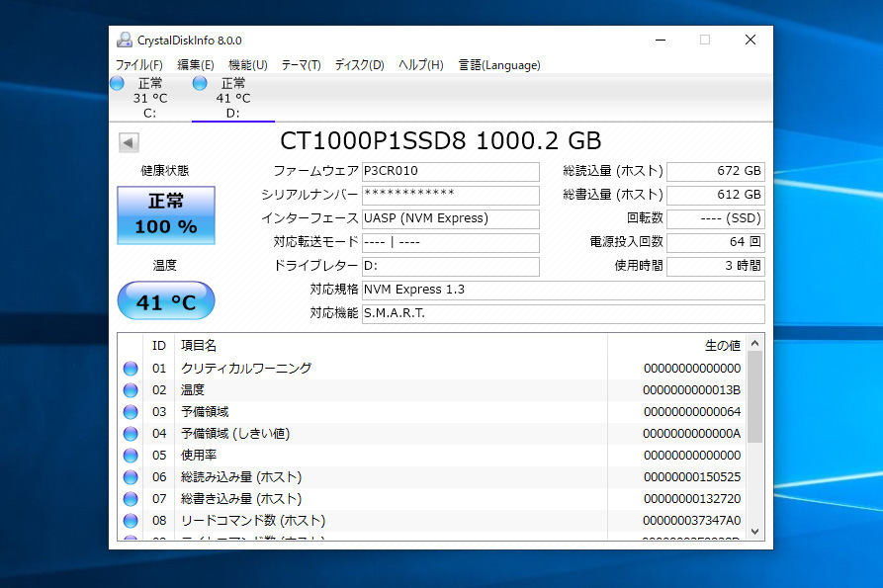This screenshot has width=883, height=588.
Task: Click status orb for 07 総書き込み量 (ホスト)
Action: click(131, 499)
